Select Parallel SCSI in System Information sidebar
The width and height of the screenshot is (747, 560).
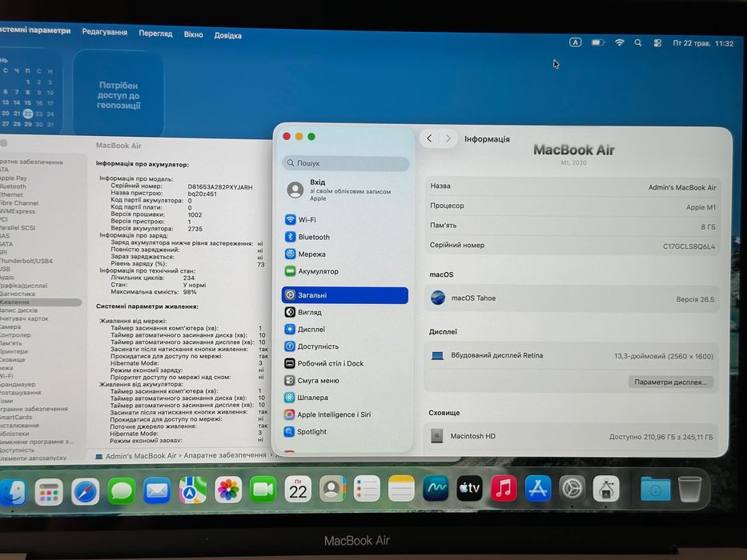point(18,228)
